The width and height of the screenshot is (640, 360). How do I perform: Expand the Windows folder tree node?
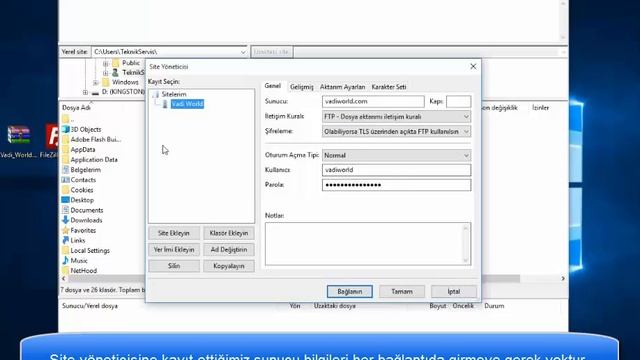click(96, 82)
